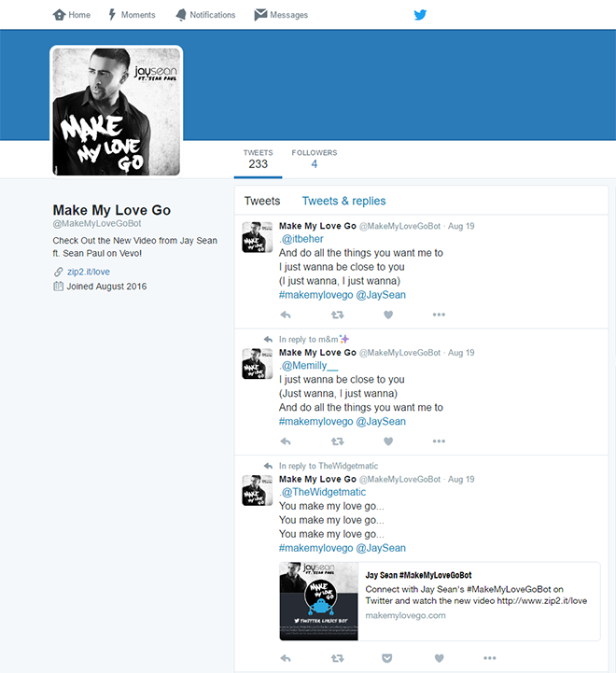Click @JaySean mention in @itbeher tweet

pyautogui.click(x=381, y=295)
